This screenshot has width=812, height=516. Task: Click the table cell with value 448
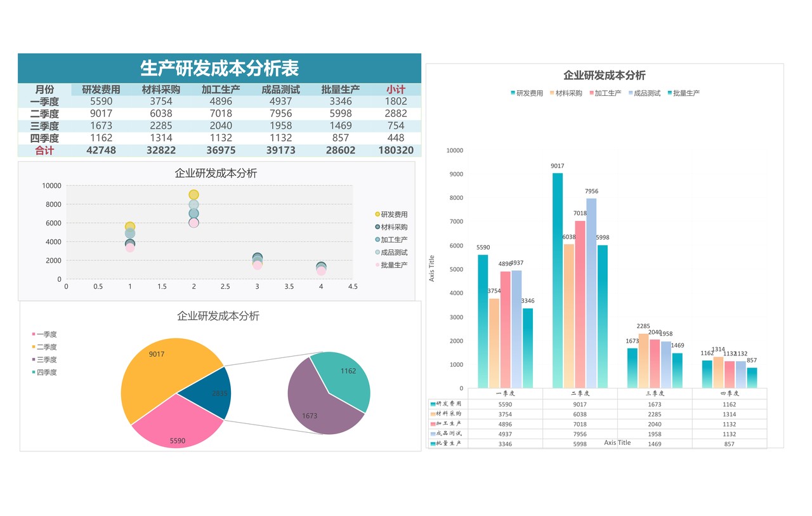point(396,138)
